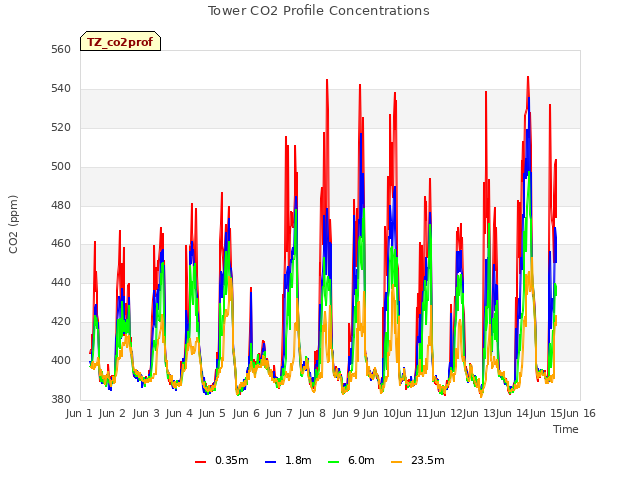Click the red peak above 540 on Jun 8

pos(327,81)
